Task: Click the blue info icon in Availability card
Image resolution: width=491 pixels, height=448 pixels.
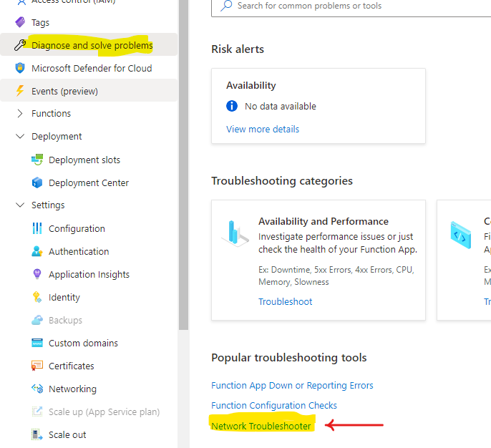Action: pyautogui.click(x=232, y=106)
